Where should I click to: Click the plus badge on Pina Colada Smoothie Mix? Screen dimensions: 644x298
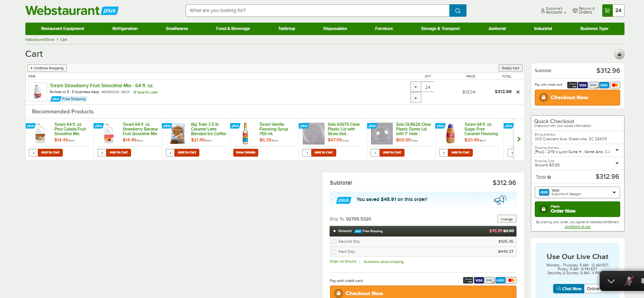coord(30,126)
